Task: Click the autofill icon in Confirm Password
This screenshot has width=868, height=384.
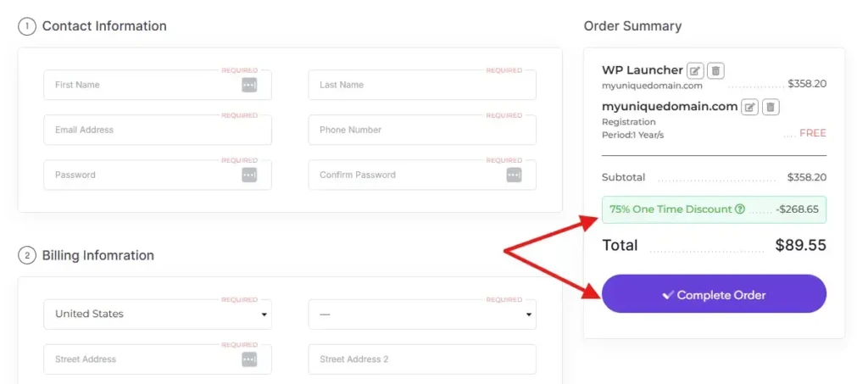Action: coord(514,175)
